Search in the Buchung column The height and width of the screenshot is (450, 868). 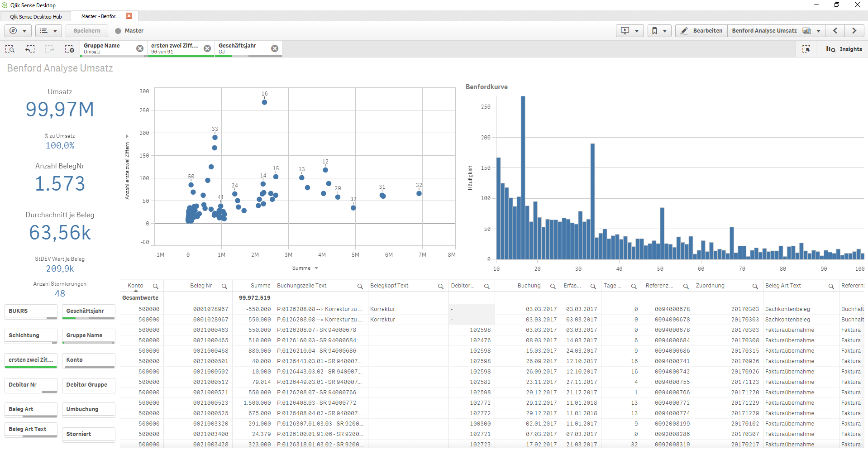tap(553, 286)
